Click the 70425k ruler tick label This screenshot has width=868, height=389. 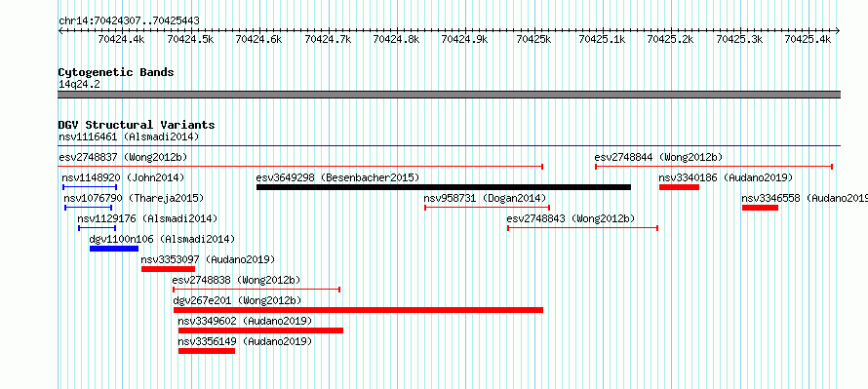tap(533, 39)
